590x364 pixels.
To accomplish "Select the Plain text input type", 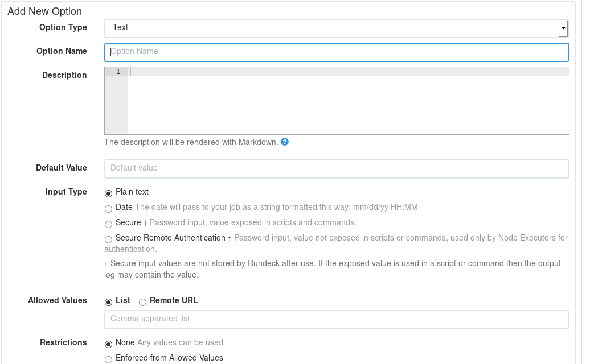I will tap(108, 193).
